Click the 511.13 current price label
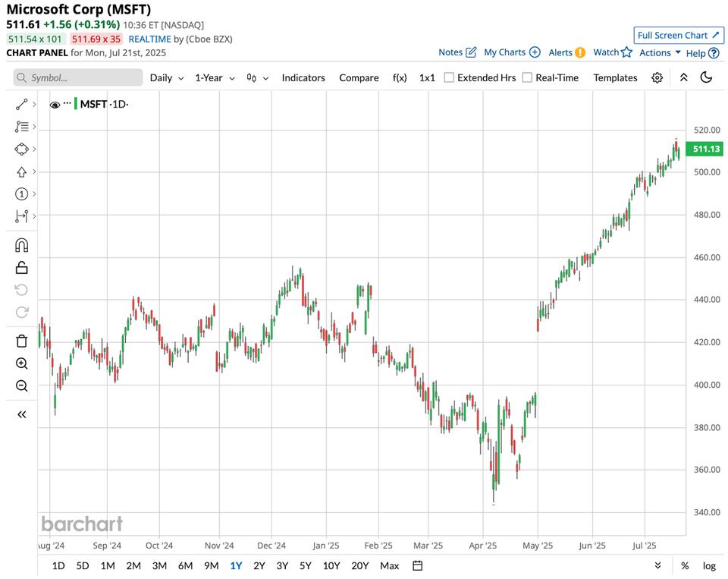This screenshot has width=728, height=579. pyautogui.click(x=704, y=149)
